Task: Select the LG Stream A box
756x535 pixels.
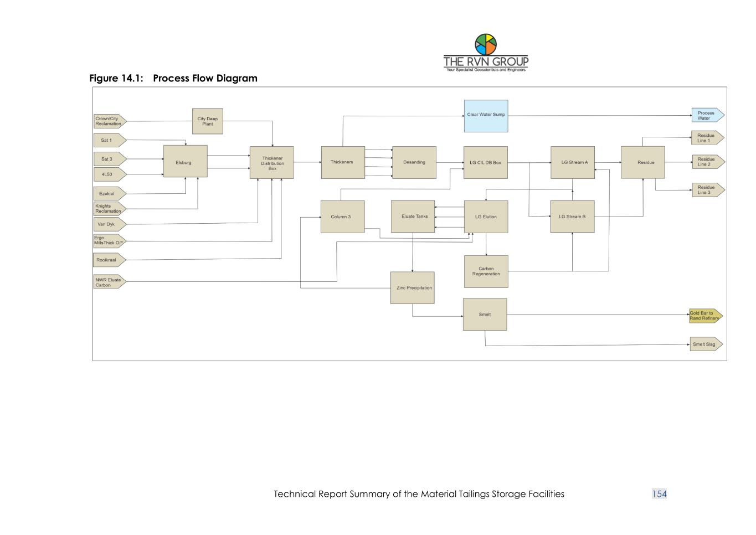Action: (x=573, y=162)
